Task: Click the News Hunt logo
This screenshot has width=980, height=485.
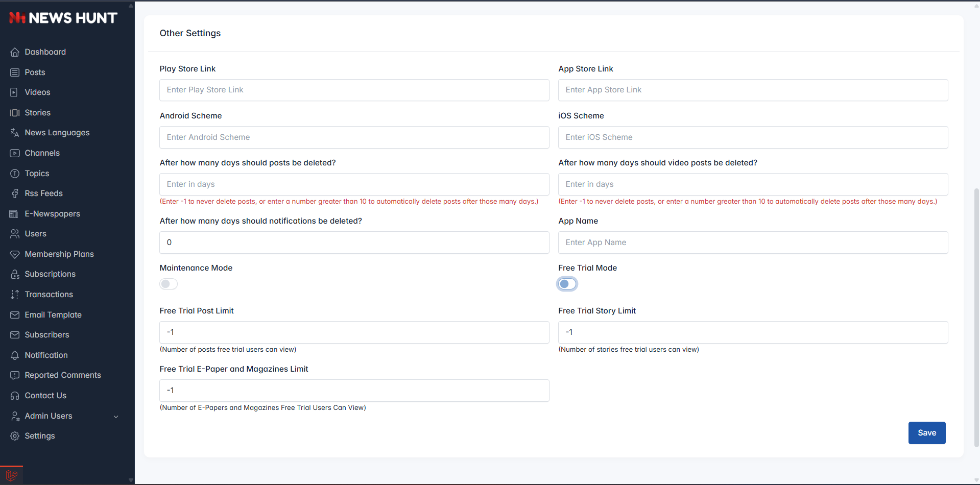Action: [x=63, y=18]
